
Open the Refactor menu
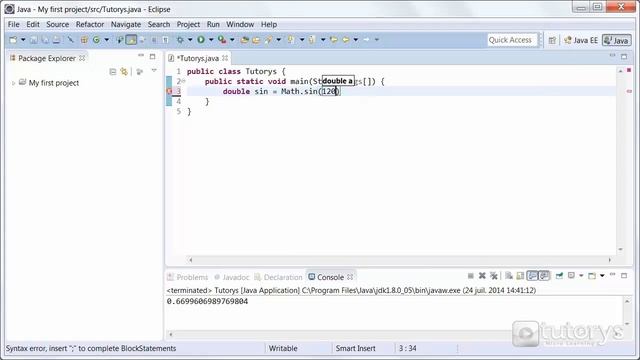pos(90,24)
